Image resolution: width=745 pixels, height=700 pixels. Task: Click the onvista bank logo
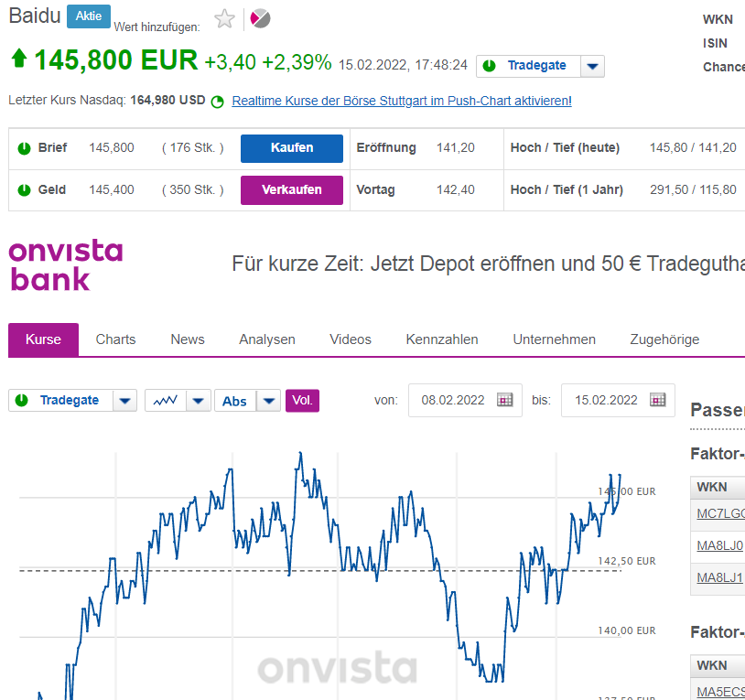pyautogui.click(x=64, y=264)
